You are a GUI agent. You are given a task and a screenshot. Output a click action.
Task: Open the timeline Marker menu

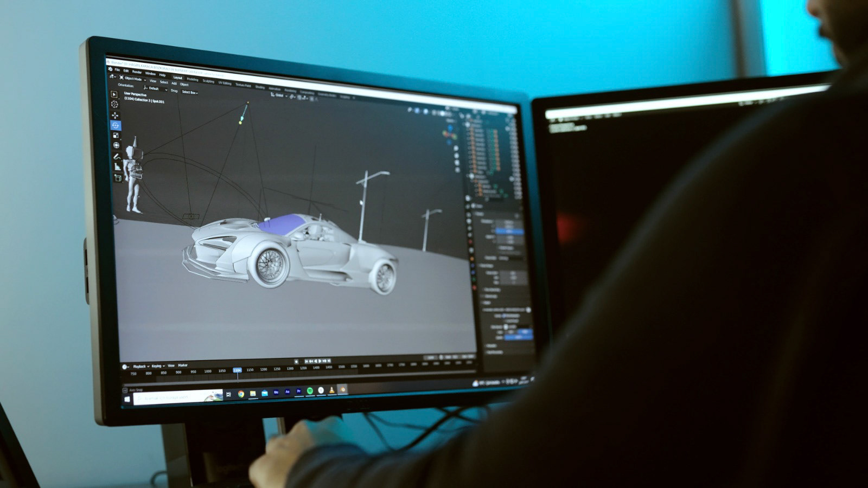click(182, 365)
